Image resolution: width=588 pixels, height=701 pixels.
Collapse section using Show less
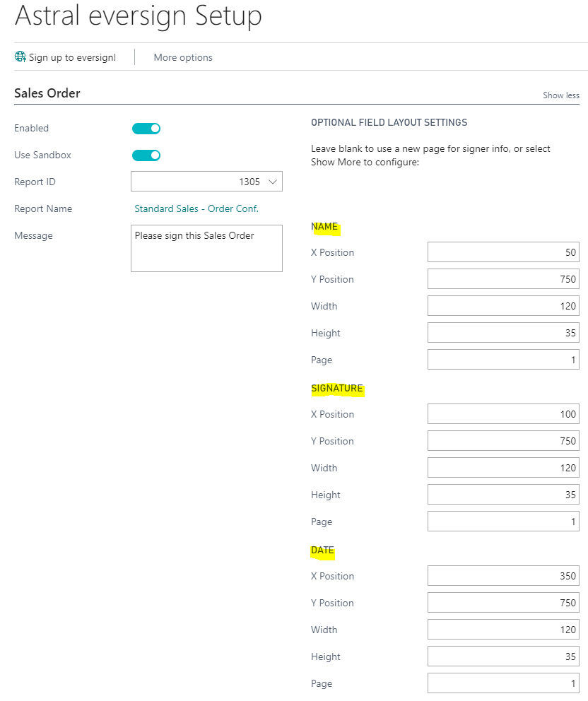tap(560, 95)
